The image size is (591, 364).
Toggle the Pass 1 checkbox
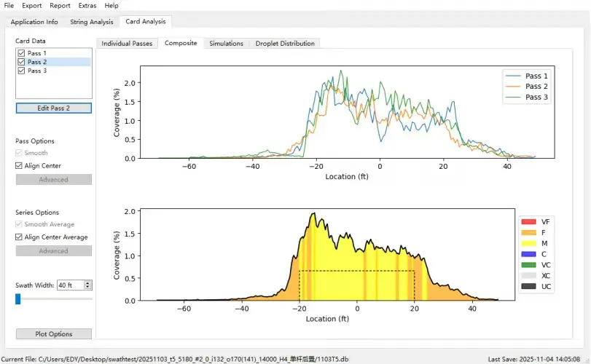coord(21,53)
